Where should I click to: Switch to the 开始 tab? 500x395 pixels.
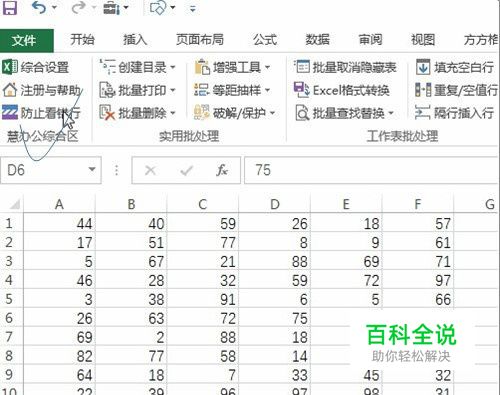[82, 40]
